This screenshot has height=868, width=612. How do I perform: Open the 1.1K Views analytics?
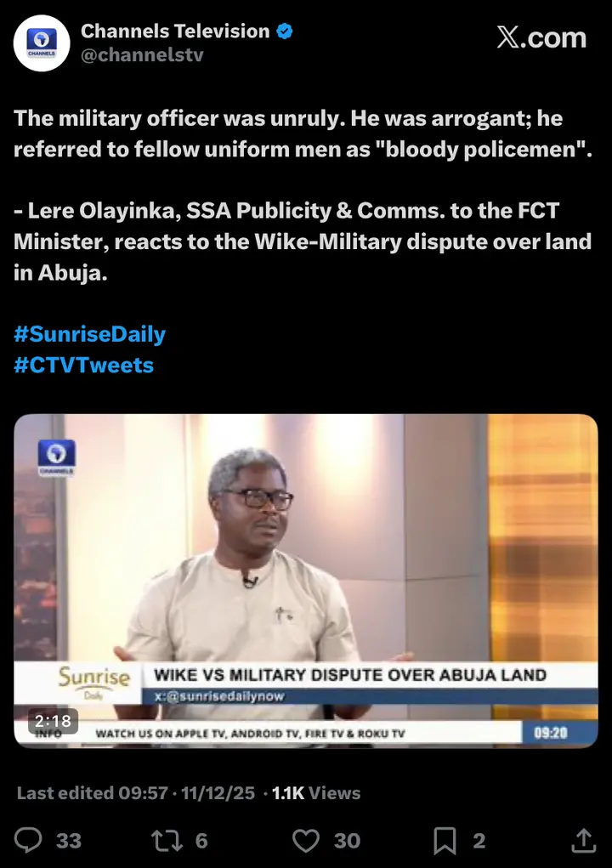(x=316, y=792)
